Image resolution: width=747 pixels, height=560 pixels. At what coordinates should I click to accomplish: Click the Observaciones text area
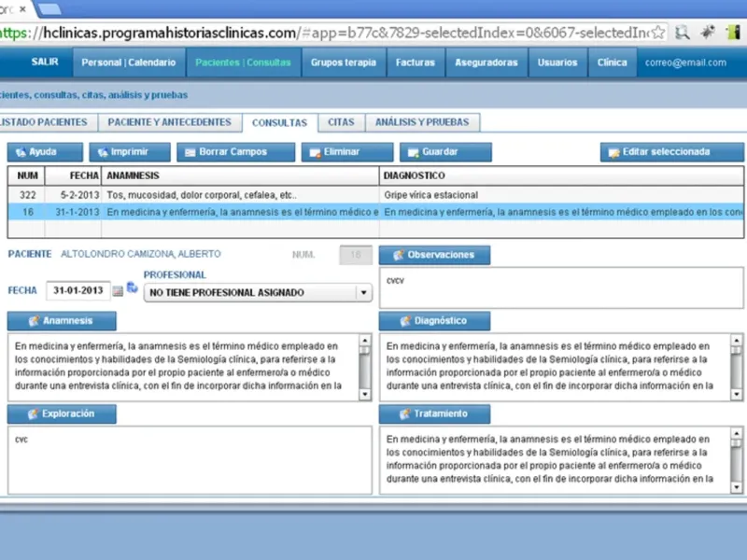click(x=561, y=287)
